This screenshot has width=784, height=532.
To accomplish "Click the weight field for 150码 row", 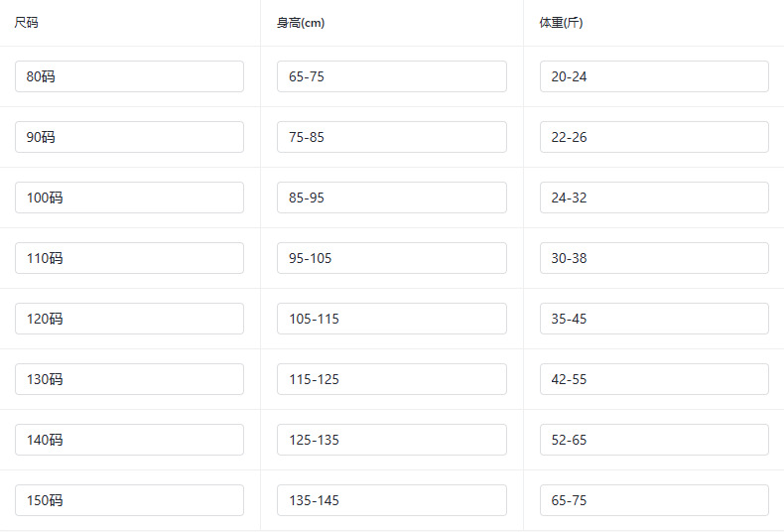I will click(x=654, y=500).
